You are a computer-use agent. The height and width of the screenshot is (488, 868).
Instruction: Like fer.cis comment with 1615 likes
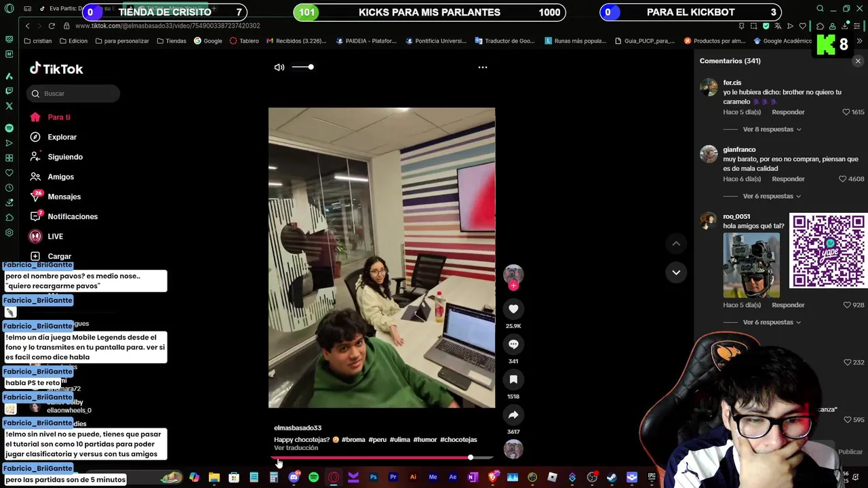click(846, 113)
